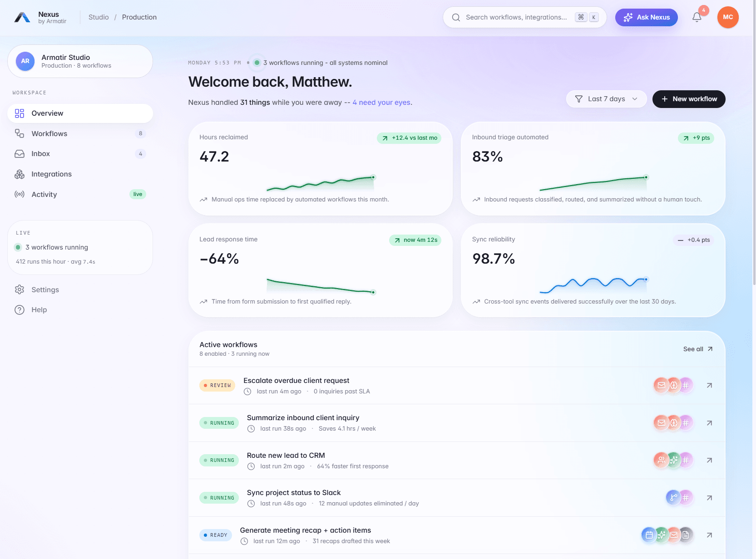
Task: Click the '+9 pts' triage badge
Action: click(x=696, y=138)
